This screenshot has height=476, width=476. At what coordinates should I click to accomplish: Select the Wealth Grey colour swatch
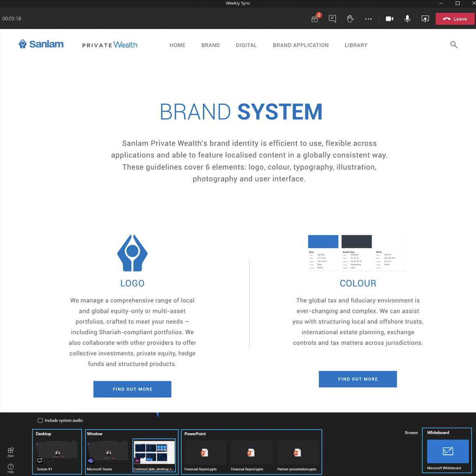point(356,241)
